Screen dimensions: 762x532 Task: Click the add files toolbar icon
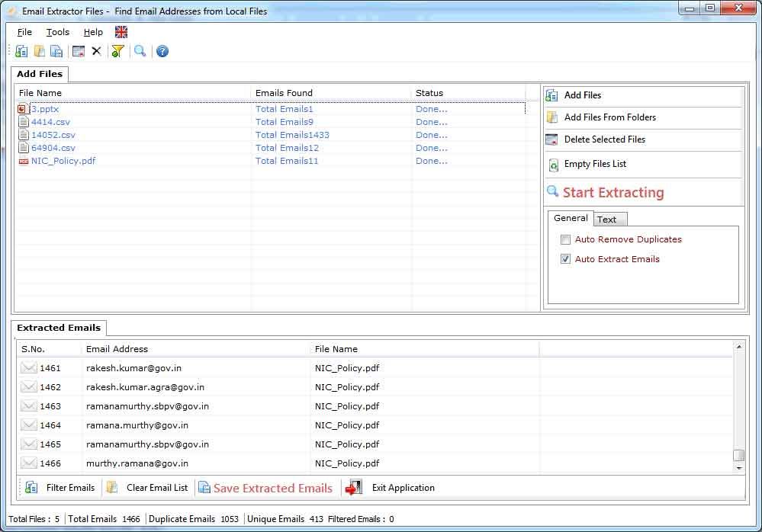click(21, 51)
